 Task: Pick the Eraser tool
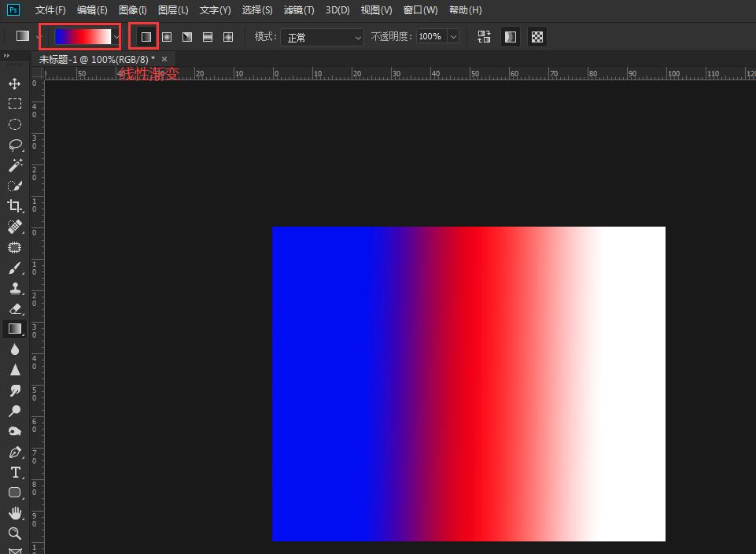pyautogui.click(x=14, y=309)
